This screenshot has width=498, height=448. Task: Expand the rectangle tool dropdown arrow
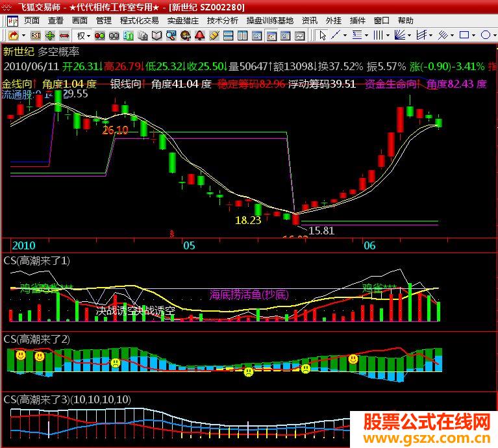pyautogui.click(x=473, y=36)
